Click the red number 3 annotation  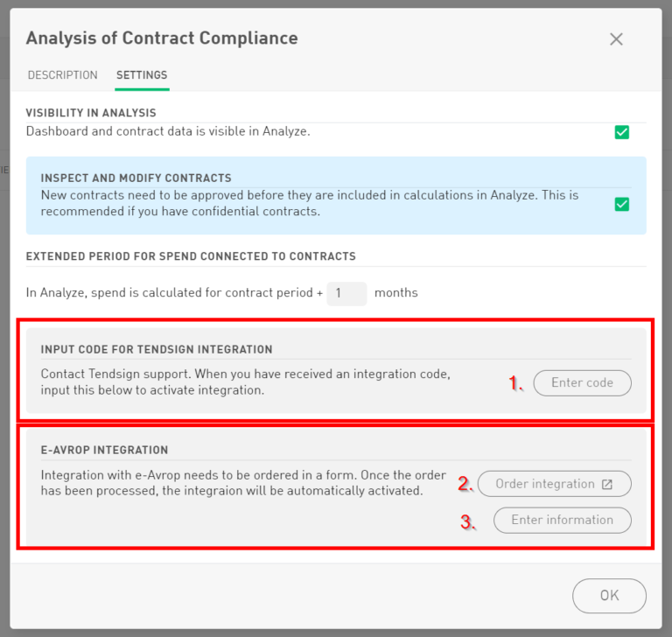pos(468,522)
